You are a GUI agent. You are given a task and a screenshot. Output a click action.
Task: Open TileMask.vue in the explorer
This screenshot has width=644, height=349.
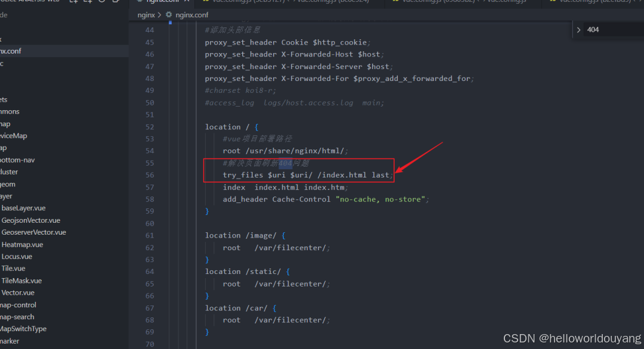point(21,281)
